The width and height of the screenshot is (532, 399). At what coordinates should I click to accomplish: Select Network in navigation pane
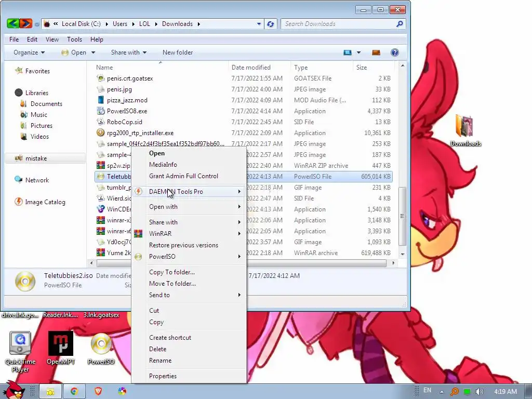(37, 180)
